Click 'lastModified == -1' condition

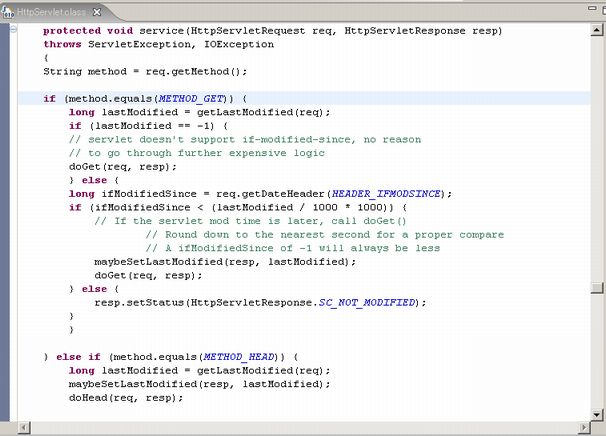[x=152, y=126]
